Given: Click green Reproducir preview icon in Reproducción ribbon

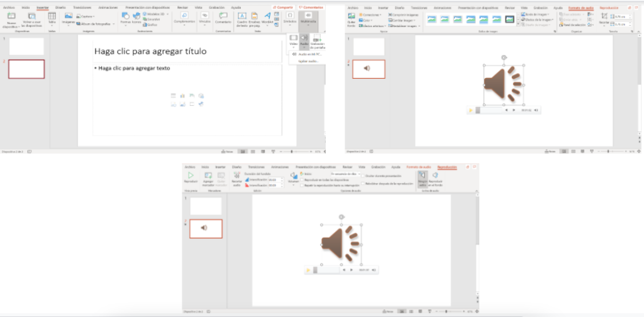Looking at the screenshot, I should [191, 175].
